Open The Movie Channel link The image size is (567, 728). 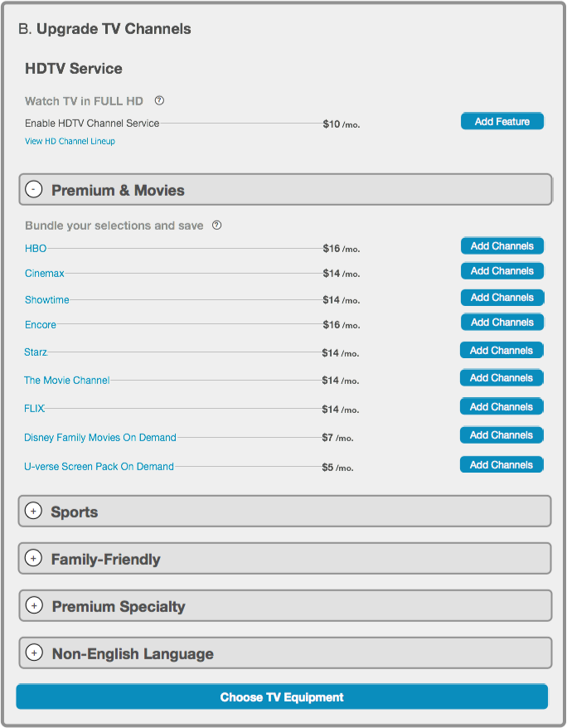[67, 381]
